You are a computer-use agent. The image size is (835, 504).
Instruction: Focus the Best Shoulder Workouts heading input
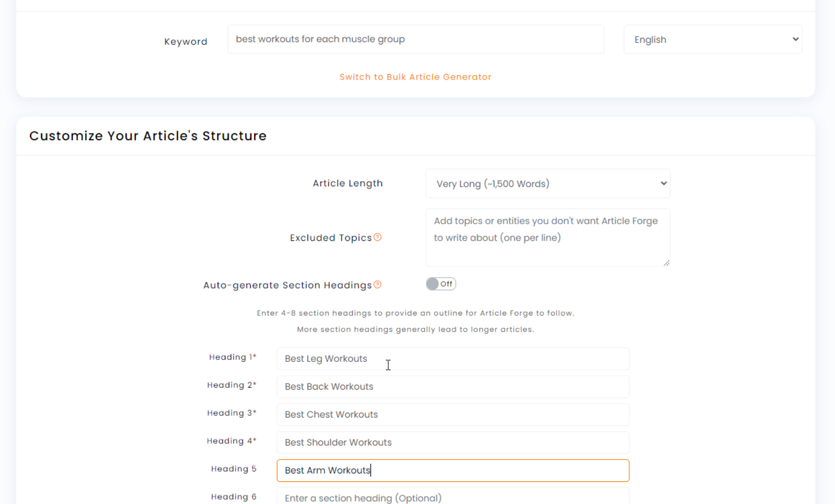[453, 443]
